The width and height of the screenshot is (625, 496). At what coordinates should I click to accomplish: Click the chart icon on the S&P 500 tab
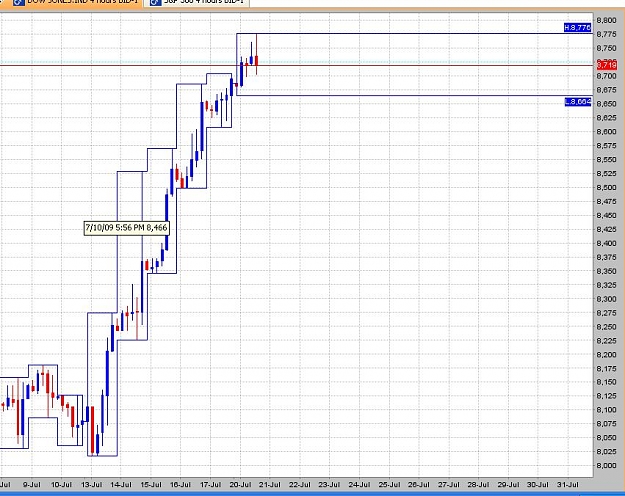pos(155,2)
